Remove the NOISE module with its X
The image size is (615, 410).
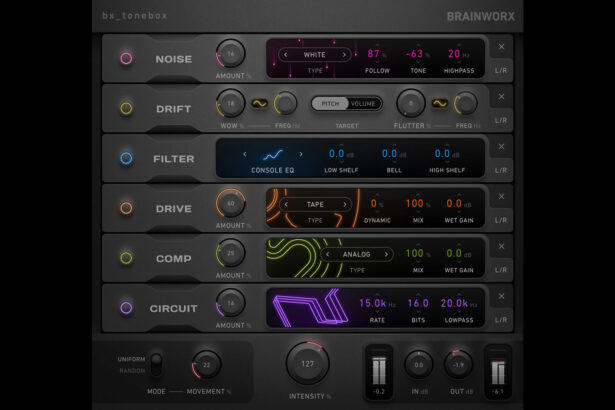(x=501, y=47)
